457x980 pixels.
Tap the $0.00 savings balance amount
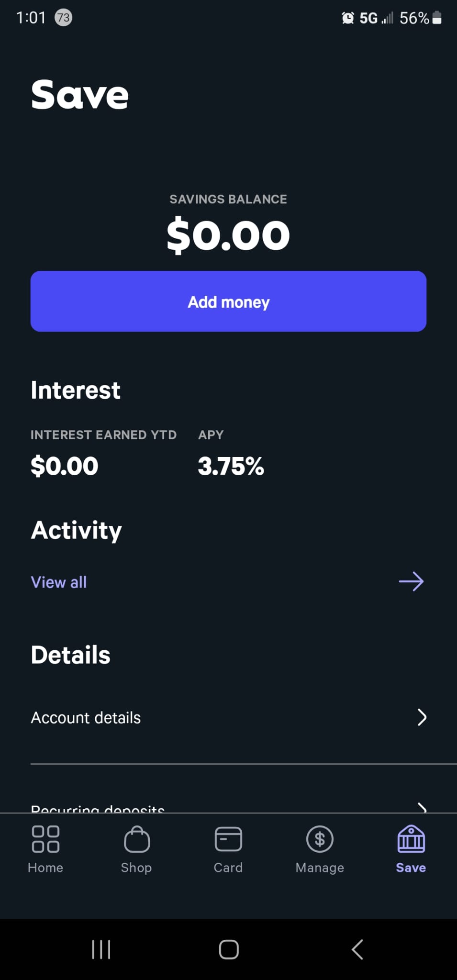pos(228,235)
